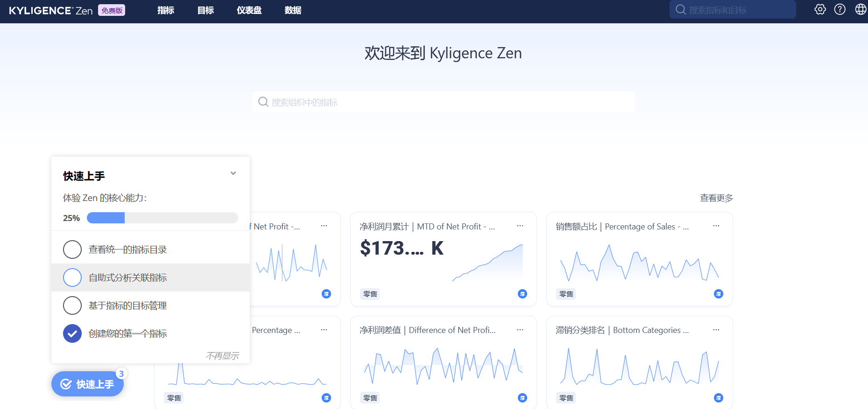Open the 仪表盘 menu
The width and height of the screenshot is (868, 409).
249,10
